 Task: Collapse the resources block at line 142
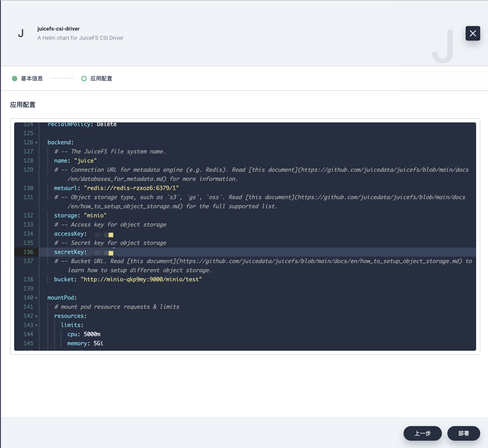coord(36,316)
